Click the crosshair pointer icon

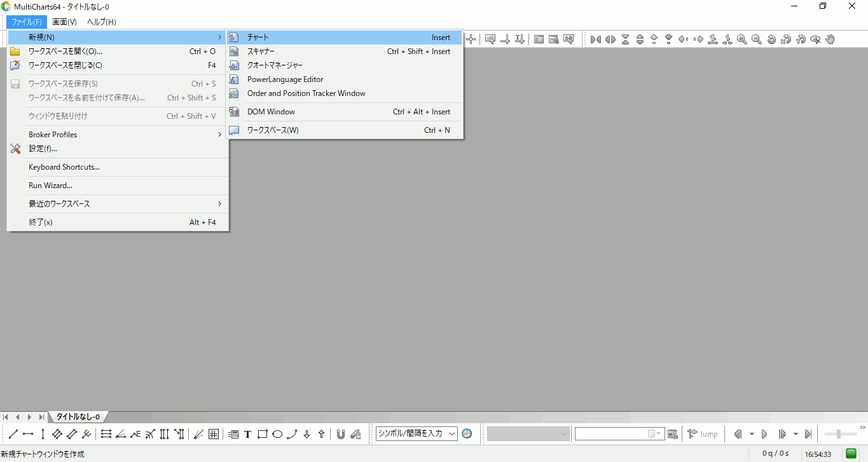[471, 39]
